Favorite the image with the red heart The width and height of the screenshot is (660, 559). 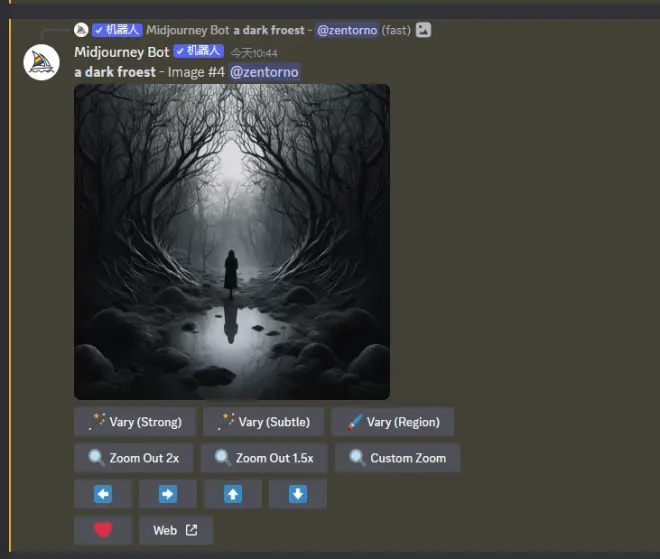tap(103, 530)
